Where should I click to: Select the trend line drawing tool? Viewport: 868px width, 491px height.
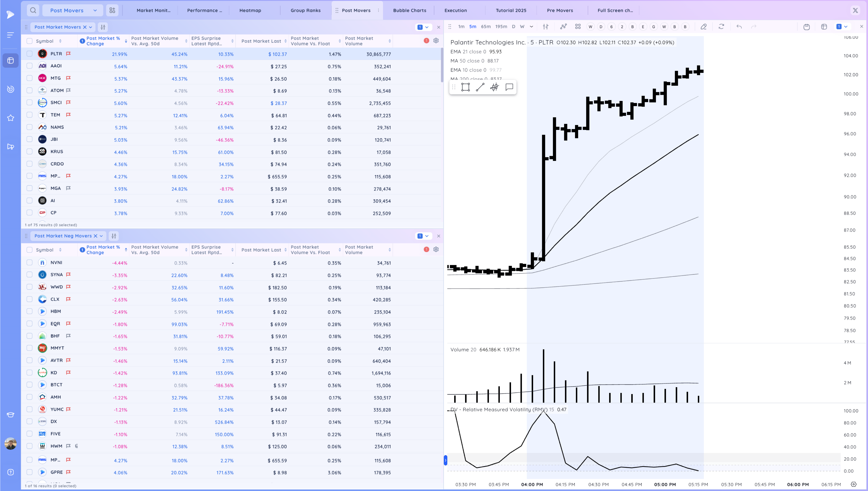click(480, 87)
